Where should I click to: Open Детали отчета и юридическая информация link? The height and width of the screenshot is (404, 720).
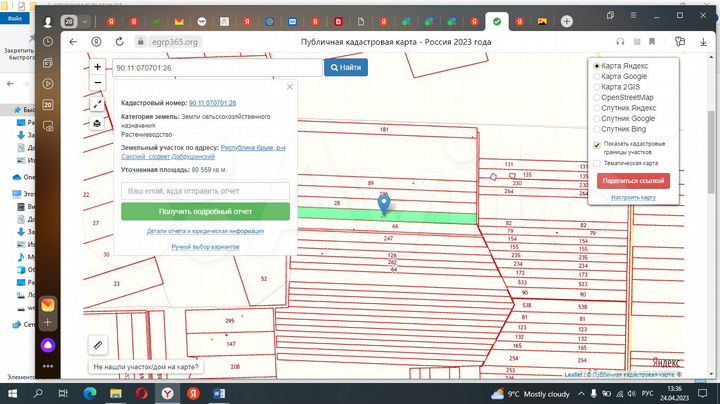205,231
